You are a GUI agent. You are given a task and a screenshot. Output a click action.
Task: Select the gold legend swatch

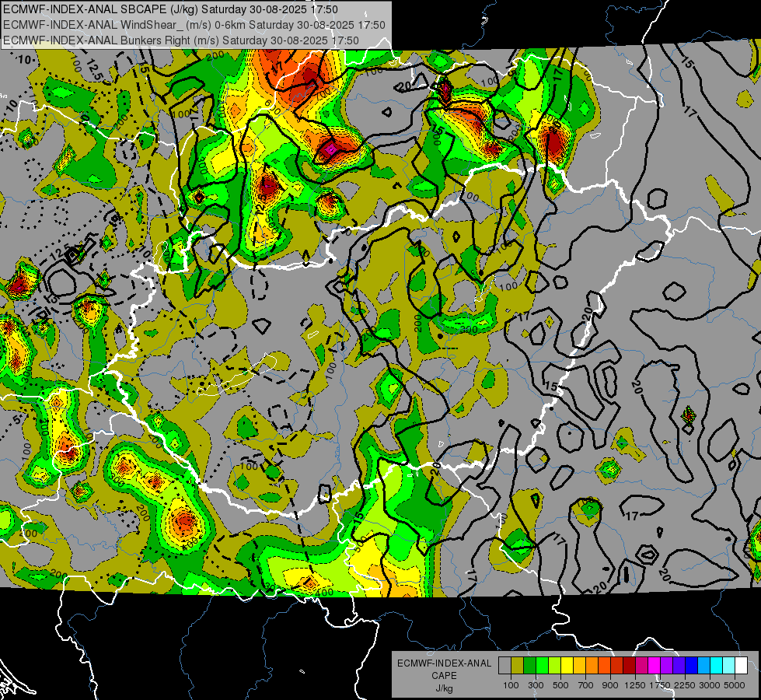point(579,665)
